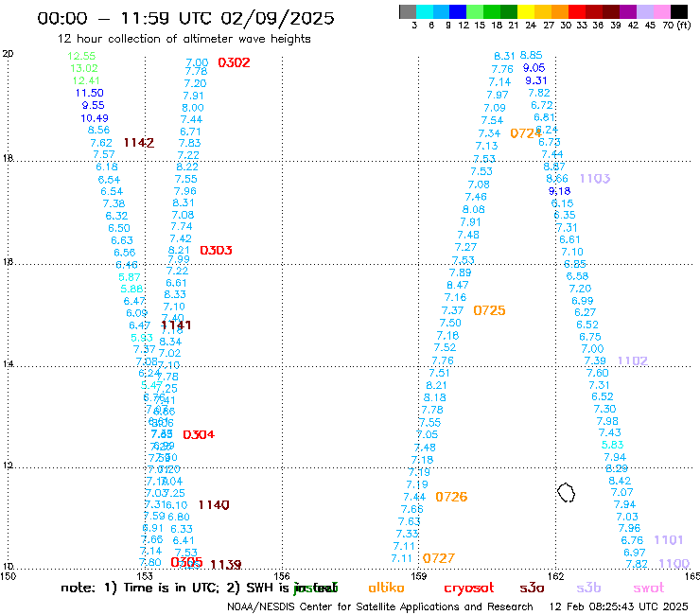Click the green wave height '12.41'
700x615 pixels.
point(86,80)
